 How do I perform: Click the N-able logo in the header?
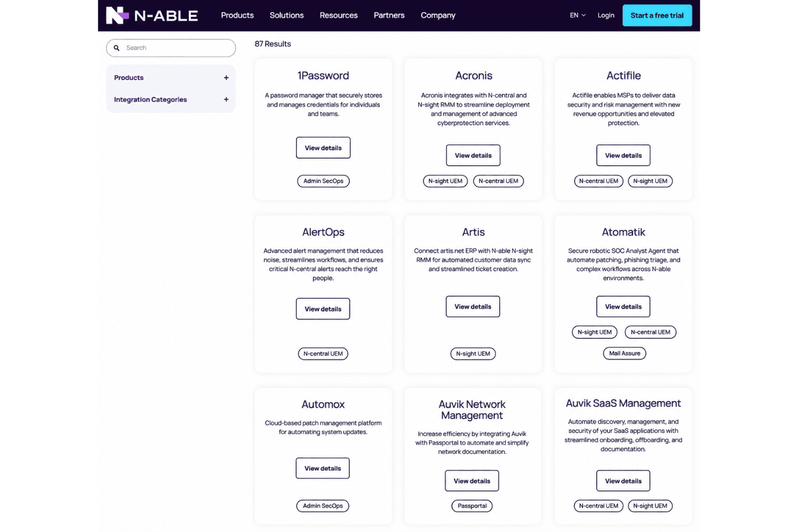pyautogui.click(x=152, y=15)
